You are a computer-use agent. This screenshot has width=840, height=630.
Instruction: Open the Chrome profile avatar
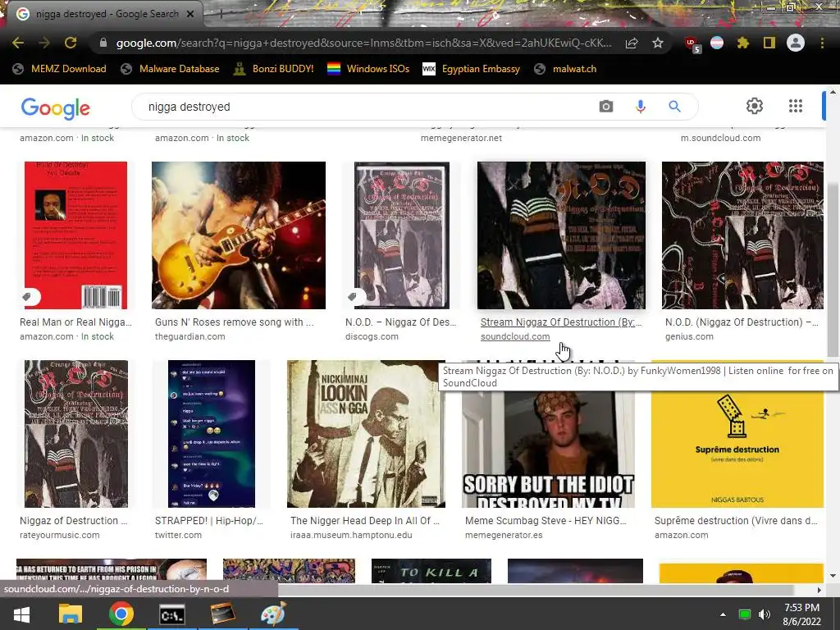click(796, 43)
